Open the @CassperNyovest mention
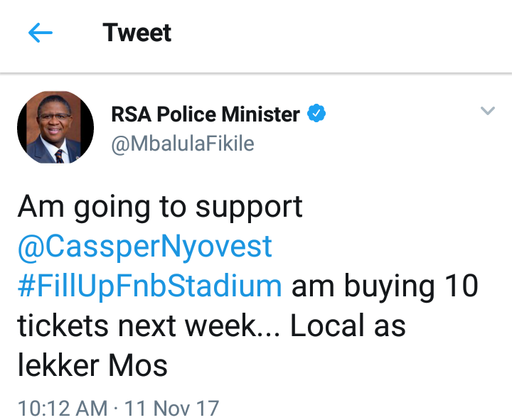This screenshot has width=512, height=420. click(x=145, y=247)
